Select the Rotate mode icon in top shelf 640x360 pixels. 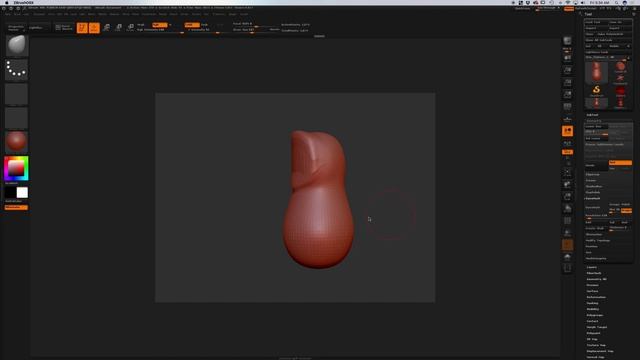(131, 27)
